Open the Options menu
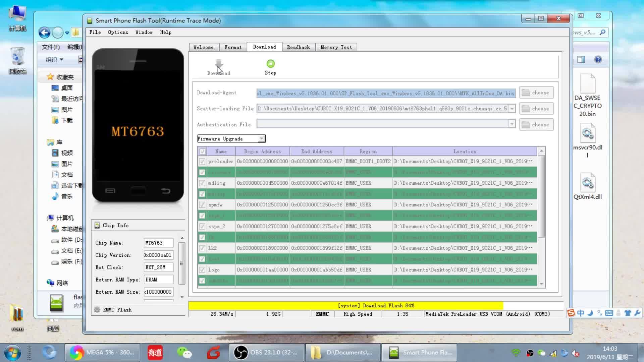Image resolution: width=644 pixels, height=362 pixels. click(x=118, y=32)
